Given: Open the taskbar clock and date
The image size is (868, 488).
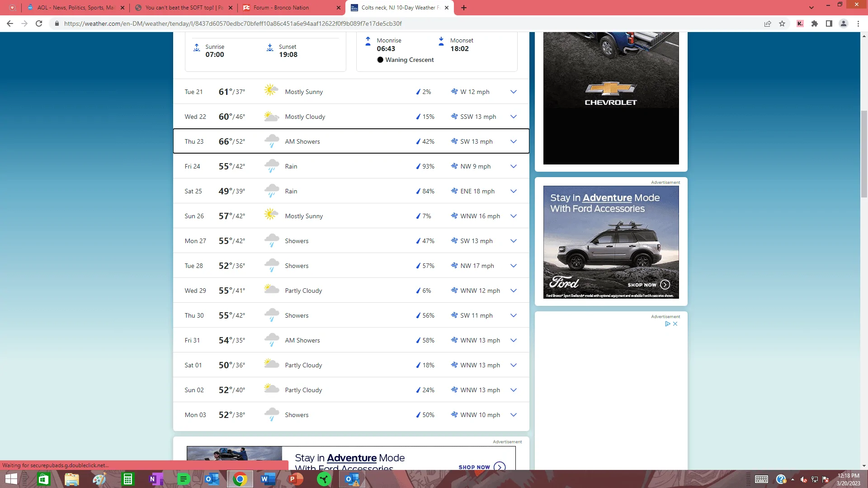Looking at the screenshot, I should [848, 479].
